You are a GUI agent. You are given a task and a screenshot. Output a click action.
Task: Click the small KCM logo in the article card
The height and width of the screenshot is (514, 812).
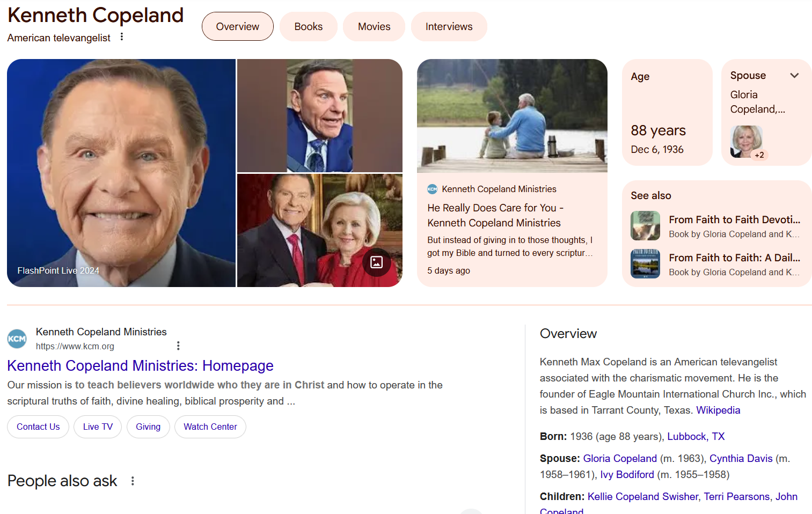[432, 189]
